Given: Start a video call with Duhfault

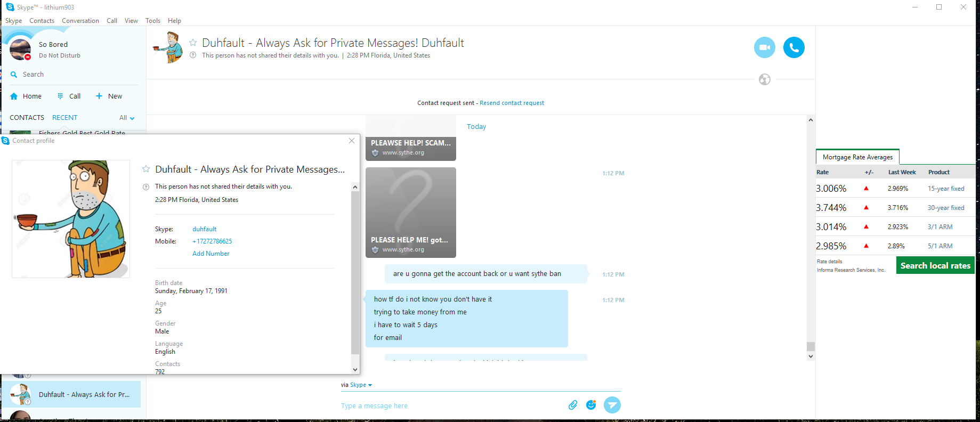Looking at the screenshot, I should click(765, 47).
